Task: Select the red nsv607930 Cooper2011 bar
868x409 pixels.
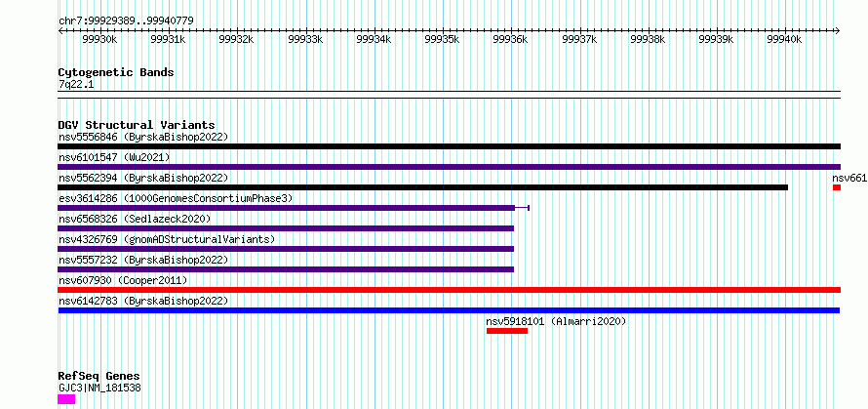Action: (x=449, y=290)
